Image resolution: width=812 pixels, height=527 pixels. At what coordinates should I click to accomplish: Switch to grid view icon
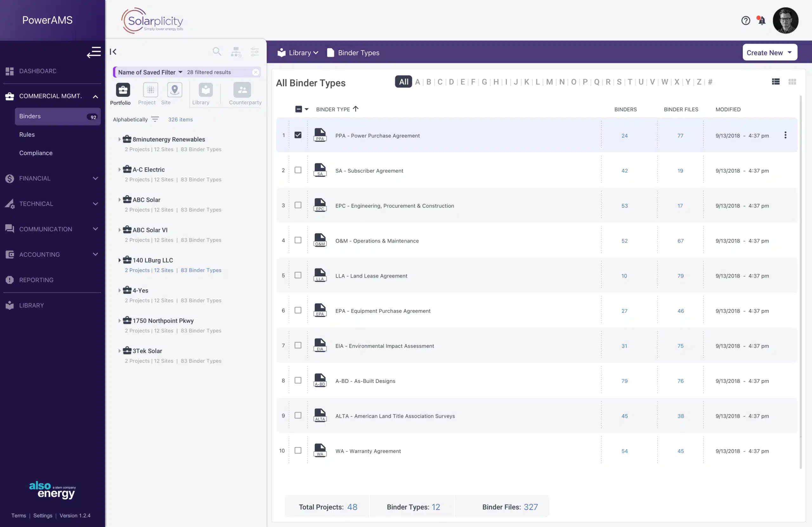(x=792, y=82)
